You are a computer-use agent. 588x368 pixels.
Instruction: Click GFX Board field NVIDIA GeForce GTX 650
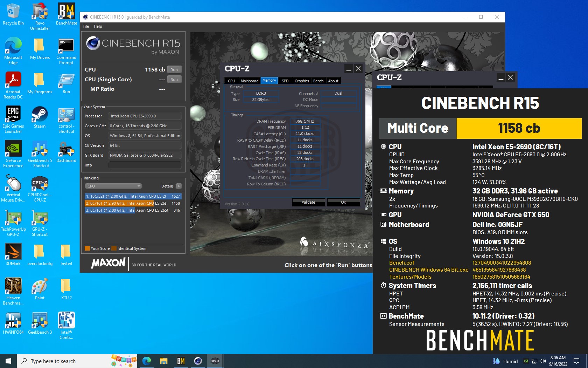tap(145, 155)
